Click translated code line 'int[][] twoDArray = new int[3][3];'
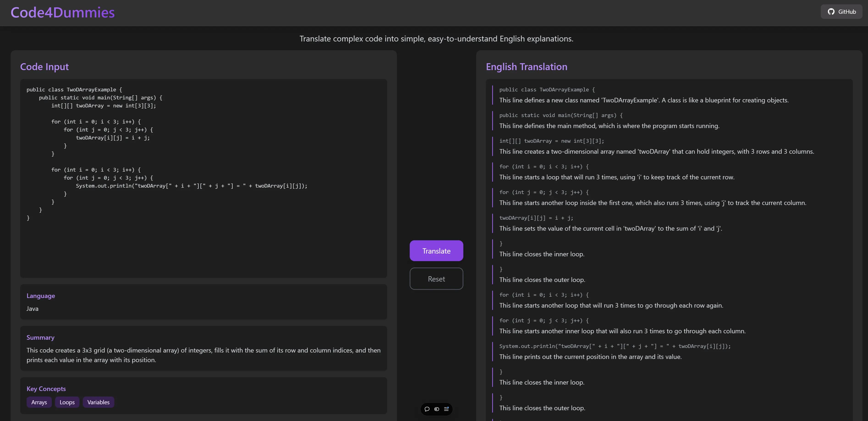The image size is (868, 421). (552, 141)
